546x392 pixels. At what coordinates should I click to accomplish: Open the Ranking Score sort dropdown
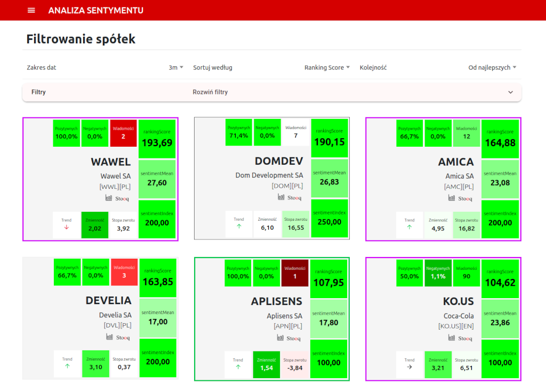pos(327,68)
